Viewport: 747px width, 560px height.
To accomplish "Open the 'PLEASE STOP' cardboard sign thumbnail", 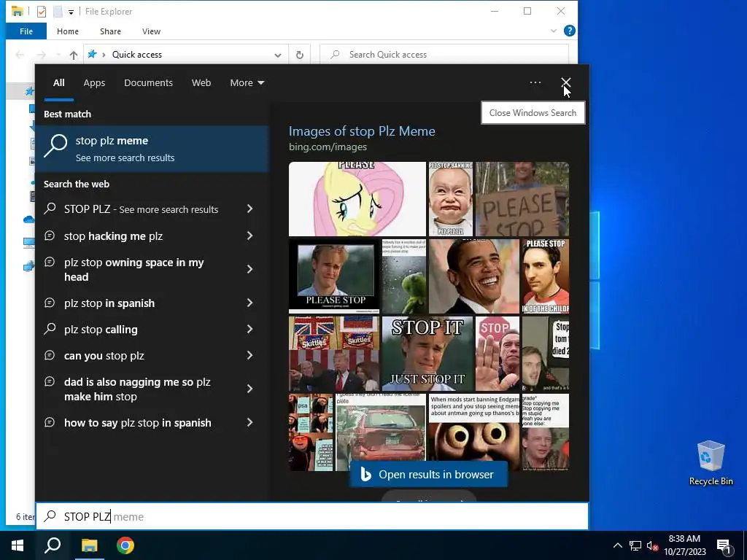I will tap(522, 199).
